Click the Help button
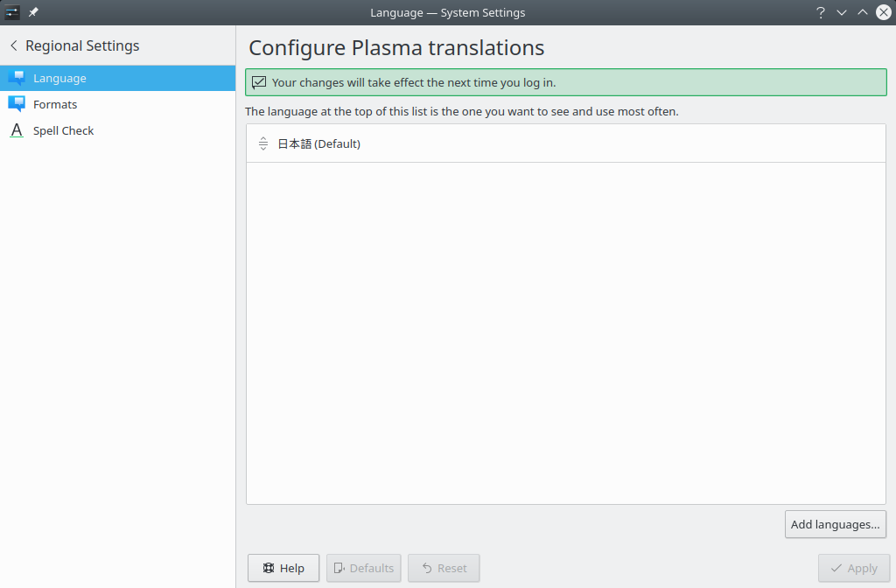 pos(283,568)
